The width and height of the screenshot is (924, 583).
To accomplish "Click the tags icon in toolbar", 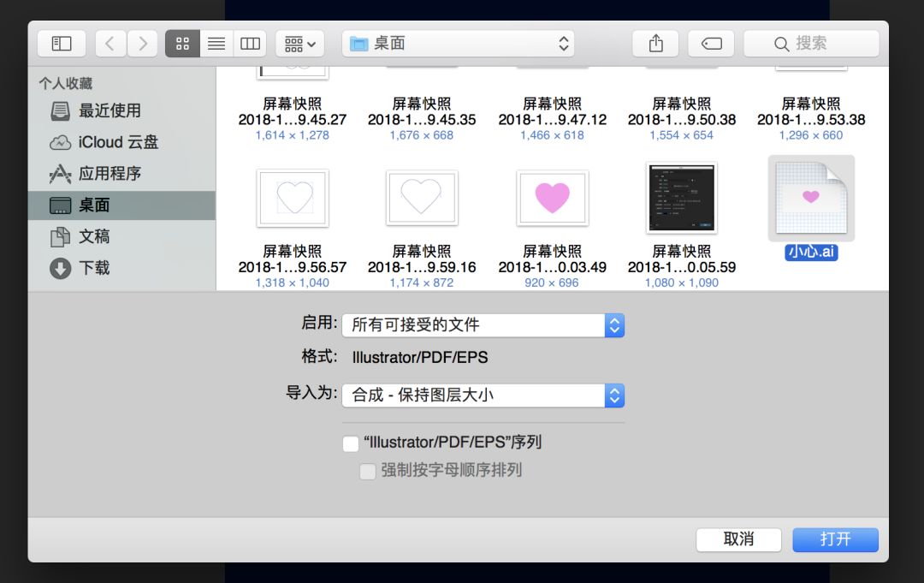I will 711,44.
